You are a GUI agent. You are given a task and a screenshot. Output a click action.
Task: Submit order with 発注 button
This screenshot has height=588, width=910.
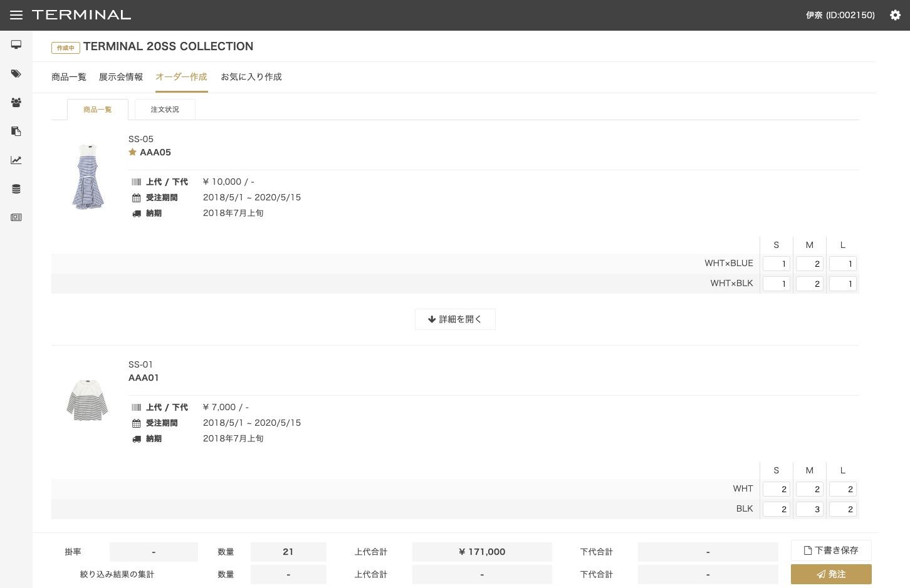pyautogui.click(x=831, y=574)
